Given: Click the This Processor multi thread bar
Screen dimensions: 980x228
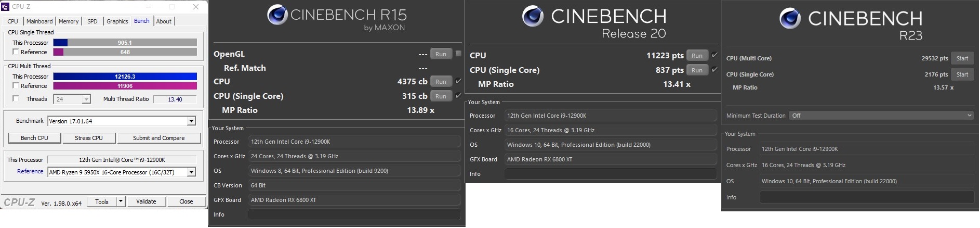Looking at the screenshot, I should pyautogui.click(x=125, y=77).
